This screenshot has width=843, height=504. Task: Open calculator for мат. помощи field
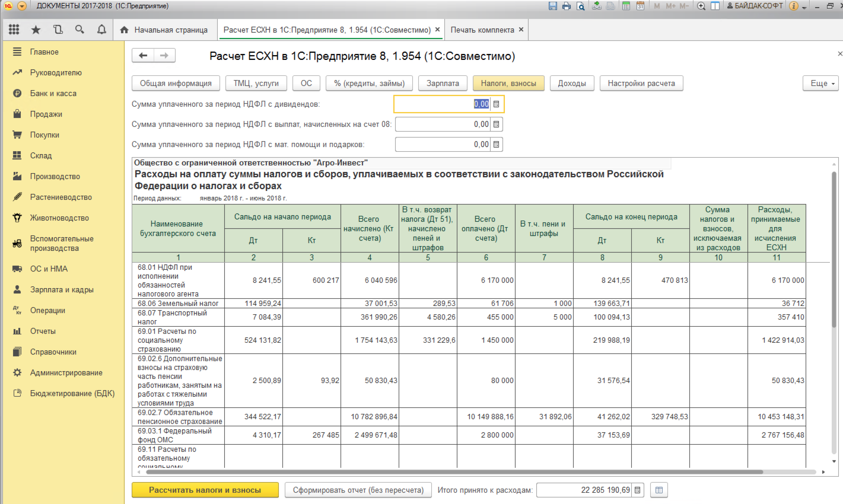tap(497, 145)
